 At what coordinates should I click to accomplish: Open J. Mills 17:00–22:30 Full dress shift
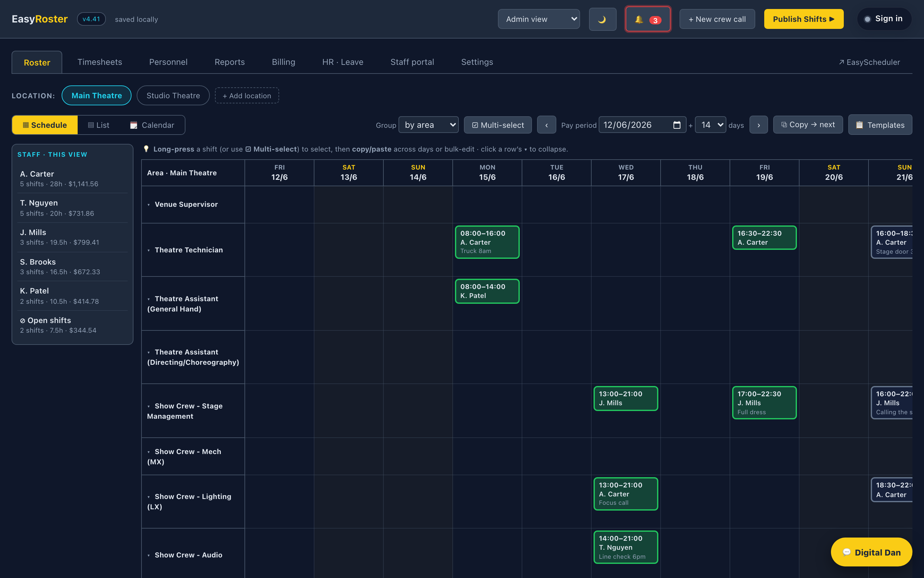pyautogui.click(x=764, y=403)
